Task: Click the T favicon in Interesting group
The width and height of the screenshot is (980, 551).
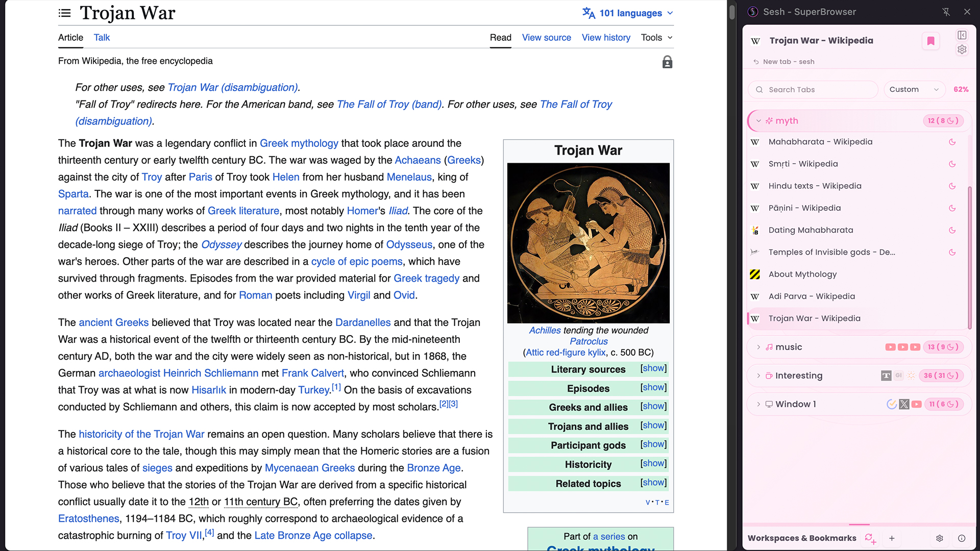Action: [886, 375]
